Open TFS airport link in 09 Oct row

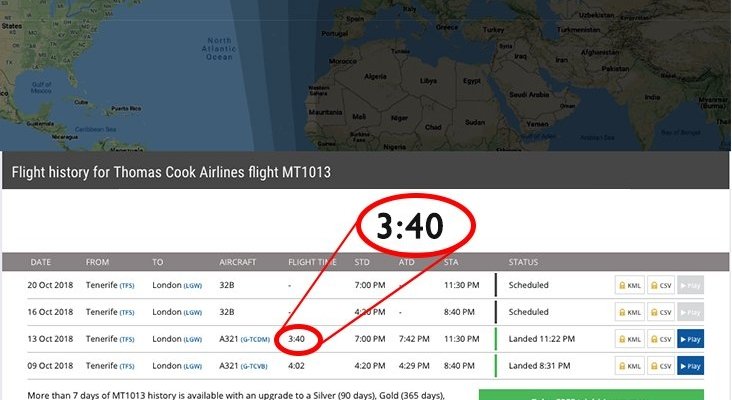point(127,366)
